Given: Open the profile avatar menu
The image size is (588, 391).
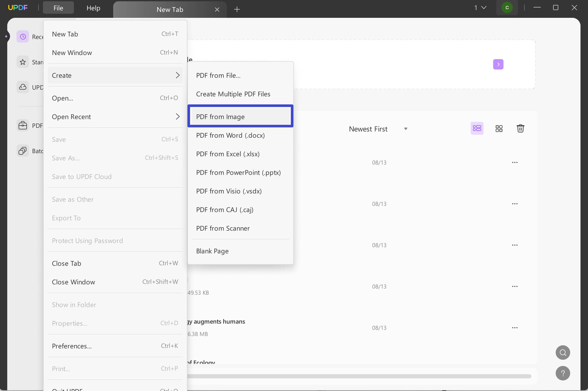Looking at the screenshot, I should pyautogui.click(x=507, y=8).
